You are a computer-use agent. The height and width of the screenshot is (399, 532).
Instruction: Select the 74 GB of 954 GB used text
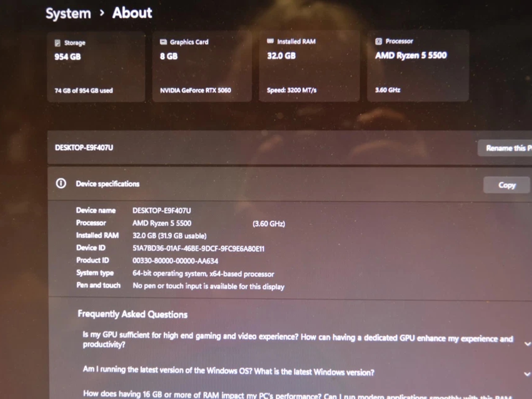click(84, 90)
